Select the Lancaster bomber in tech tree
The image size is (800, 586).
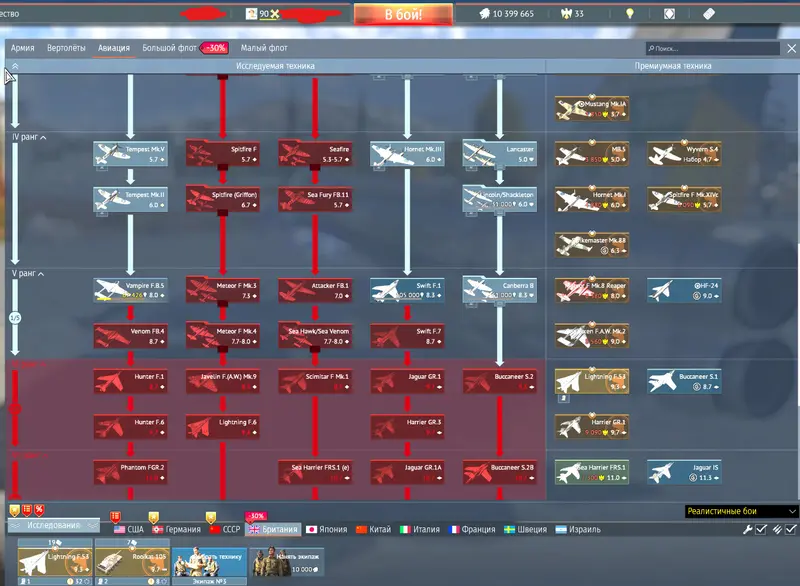point(499,153)
